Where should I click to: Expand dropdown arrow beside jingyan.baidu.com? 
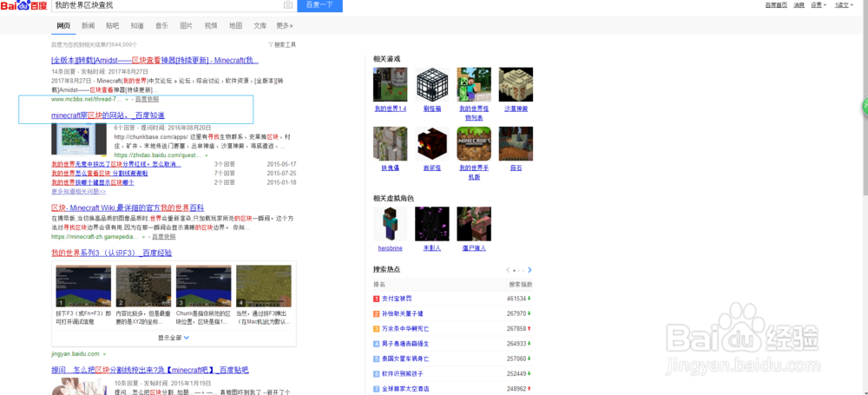coord(104,354)
